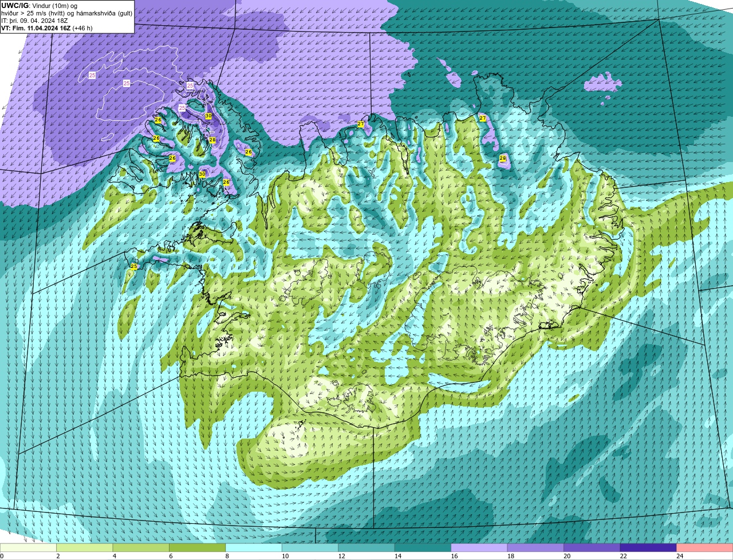Click the 18–20 m/s legend color segment
733x560 pixels.
click(x=535, y=548)
